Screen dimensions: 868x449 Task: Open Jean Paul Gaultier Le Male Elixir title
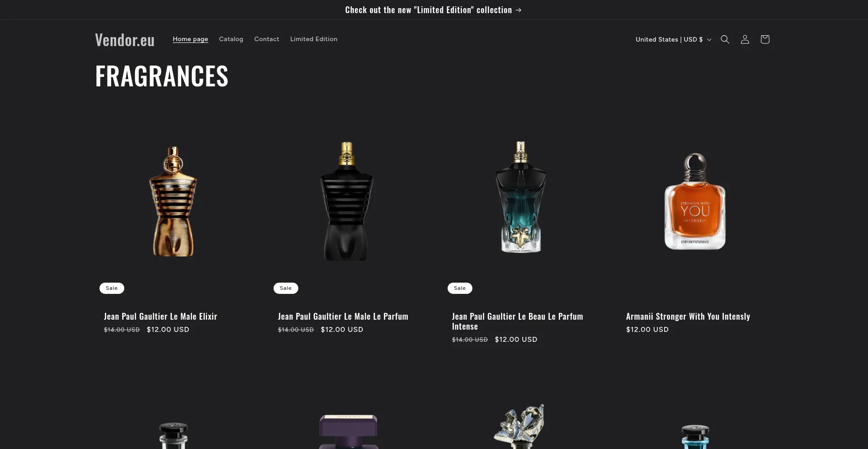coord(160,317)
